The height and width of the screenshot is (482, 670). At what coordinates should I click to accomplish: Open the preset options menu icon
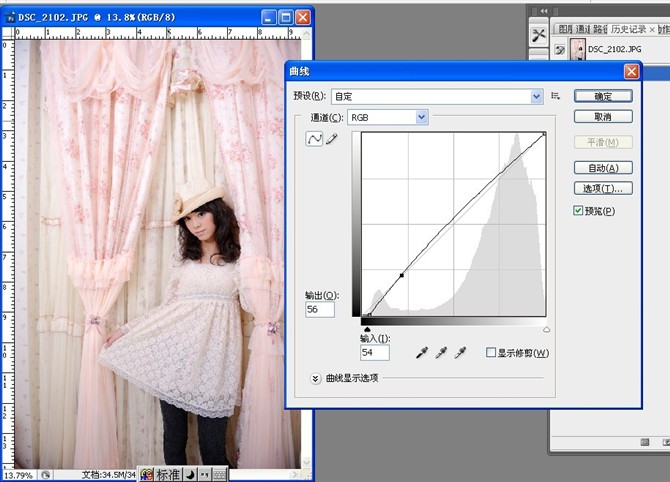(555, 96)
